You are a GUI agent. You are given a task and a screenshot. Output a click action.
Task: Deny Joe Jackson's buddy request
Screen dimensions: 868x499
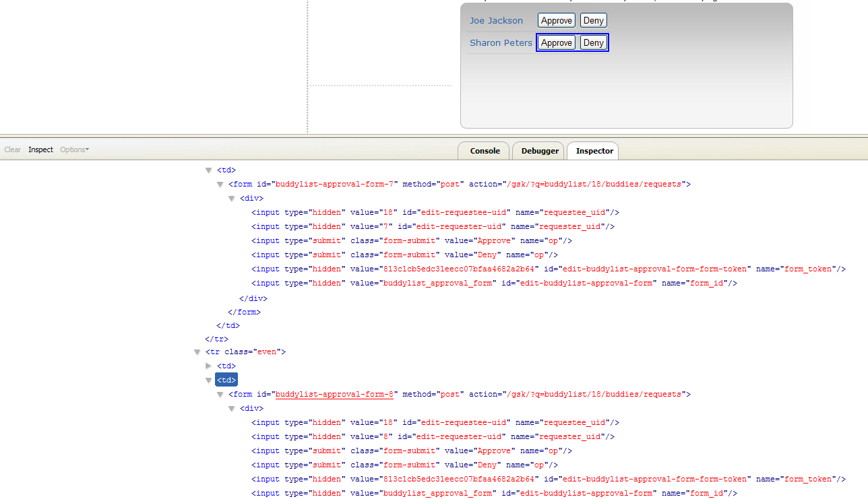pos(594,21)
